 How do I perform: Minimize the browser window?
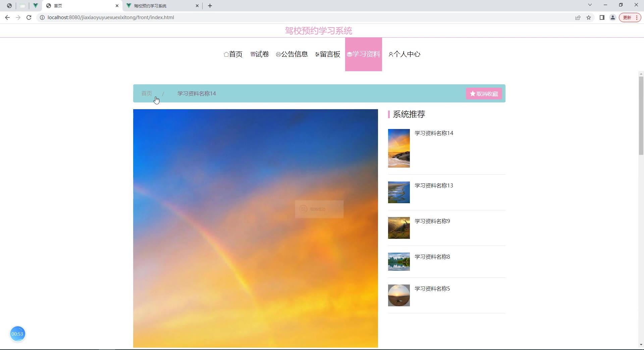pos(605,5)
